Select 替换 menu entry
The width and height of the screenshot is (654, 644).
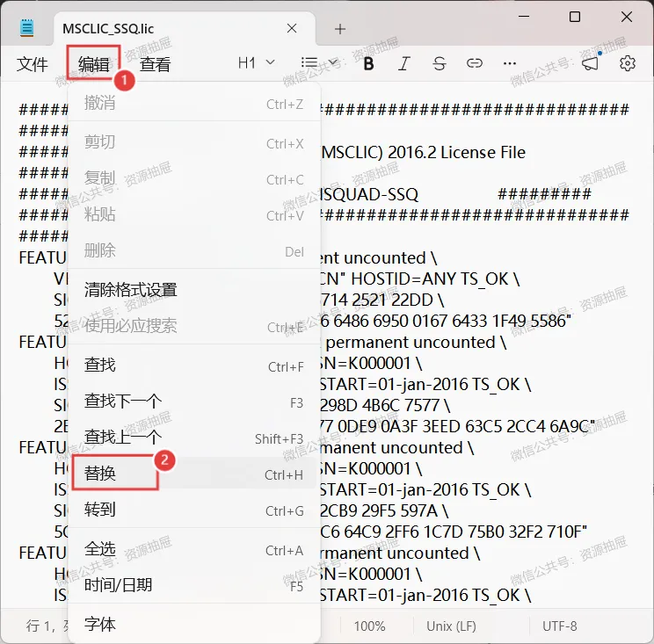tap(194, 474)
